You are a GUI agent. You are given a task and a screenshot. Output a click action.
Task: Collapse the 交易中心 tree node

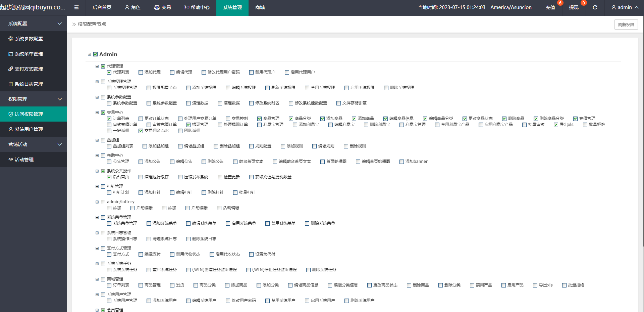coord(97,113)
